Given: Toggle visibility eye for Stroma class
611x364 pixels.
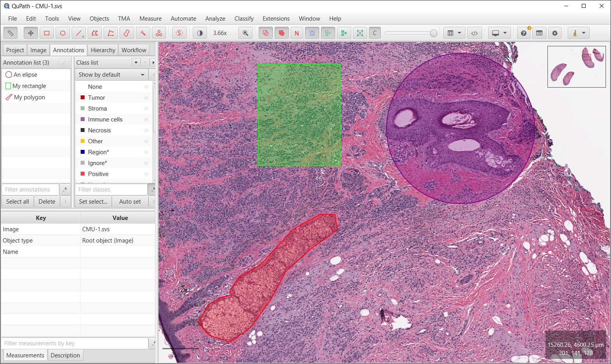Looking at the screenshot, I should click(x=146, y=109).
